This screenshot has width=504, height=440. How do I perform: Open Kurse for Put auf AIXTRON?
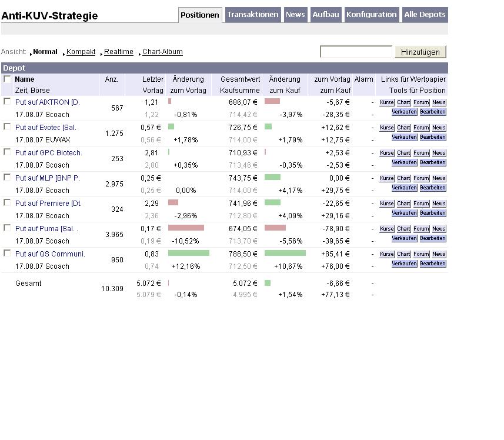tap(387, 102)
